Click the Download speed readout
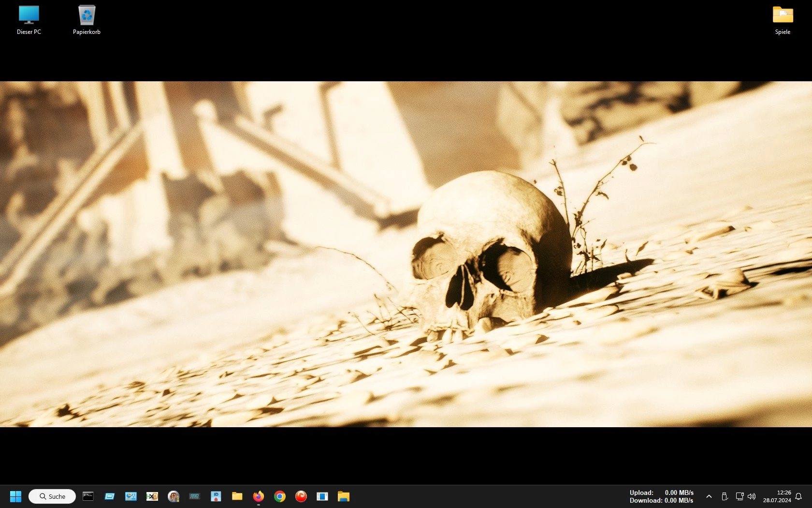Viewport: 812px width, 508px height. tap(661, 500)
